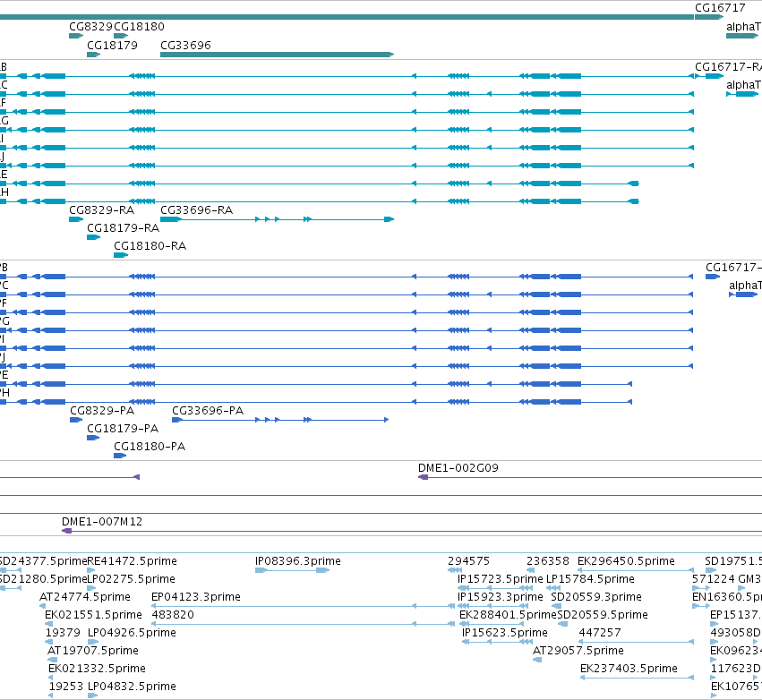Select the CG8329 gene label
Screen dimensions: 762x700
(90, 27)
